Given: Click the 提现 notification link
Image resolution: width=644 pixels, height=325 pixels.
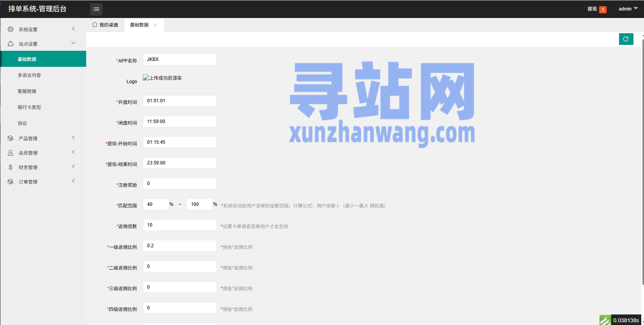Looking at the screenshot, I should tap(592, 9).
